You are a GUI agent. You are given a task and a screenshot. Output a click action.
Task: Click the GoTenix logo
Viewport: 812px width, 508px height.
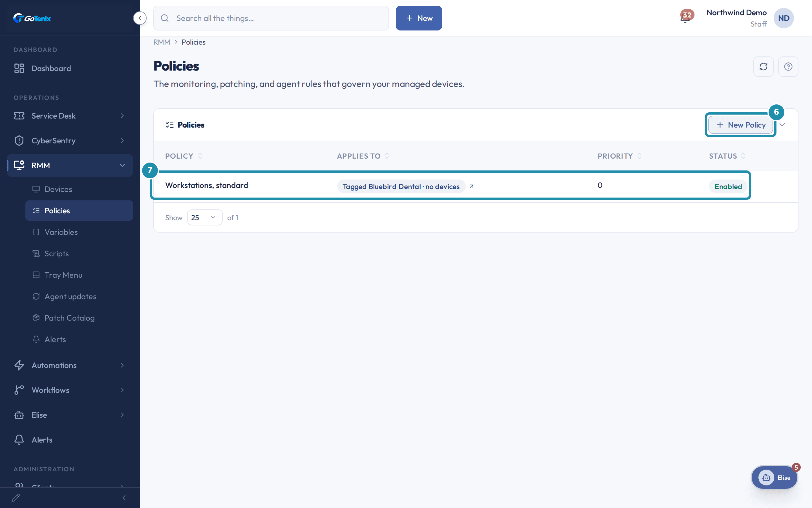(32, 18)
